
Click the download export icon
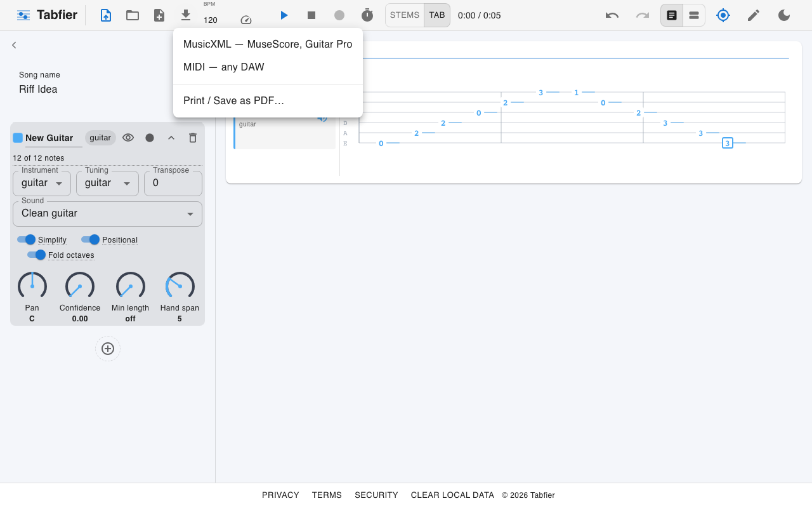(x=186, y=15)
